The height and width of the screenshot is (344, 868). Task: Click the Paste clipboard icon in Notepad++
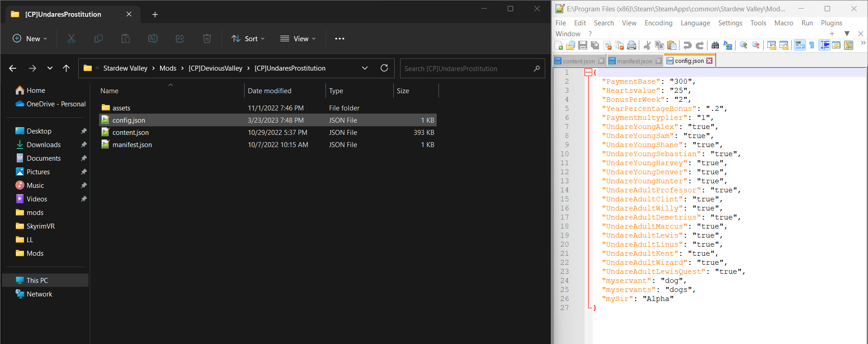[x=672, y=45]
